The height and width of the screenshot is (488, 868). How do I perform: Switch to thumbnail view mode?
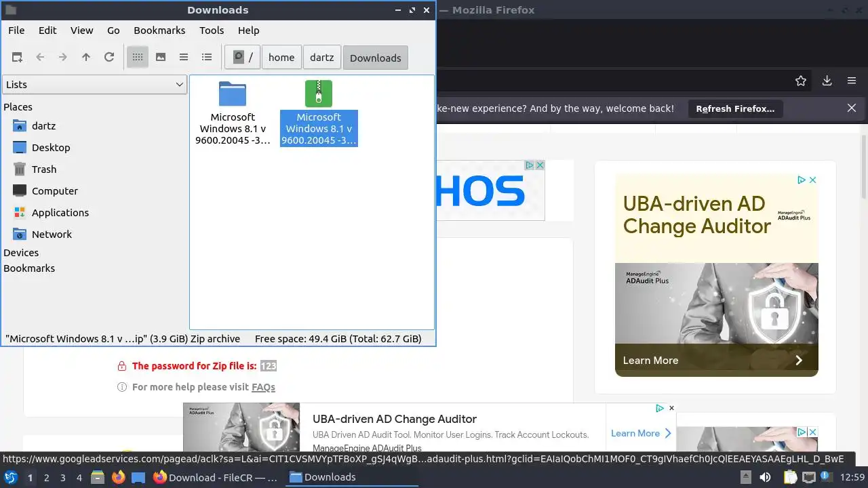(x=161, y=58)
